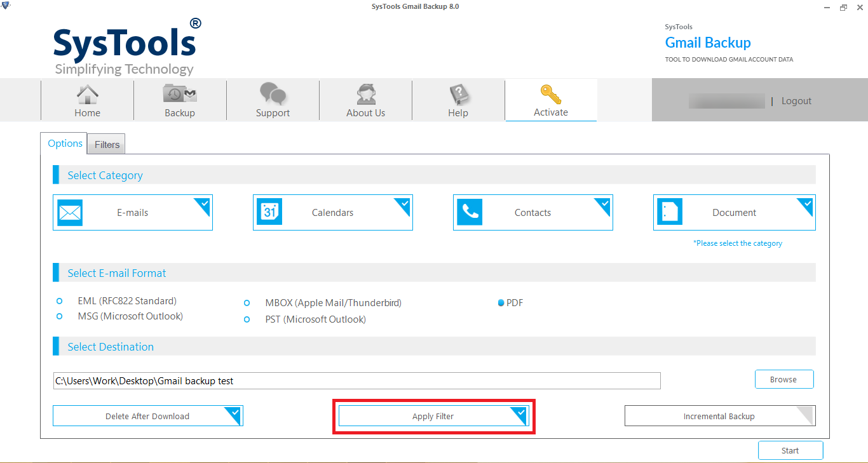Toggle Delete After Download checkmark
Image resolution: width=868 pixels, height=463 pixels.
coord(234,414)
